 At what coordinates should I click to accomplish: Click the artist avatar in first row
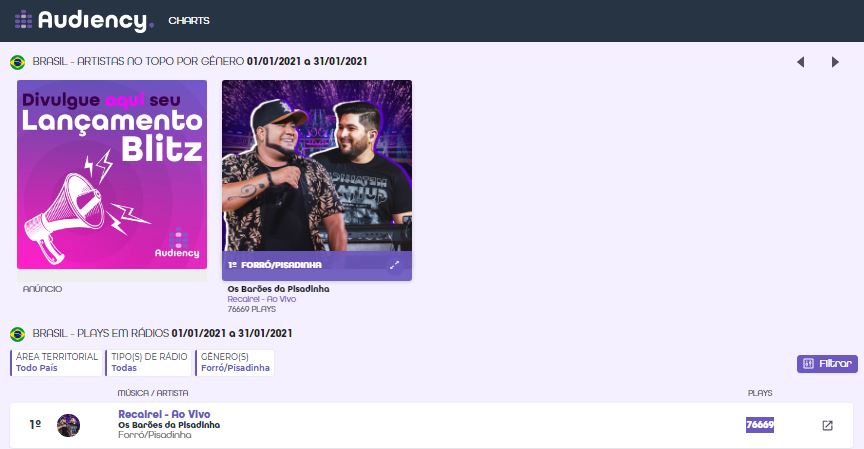[68, 425]
